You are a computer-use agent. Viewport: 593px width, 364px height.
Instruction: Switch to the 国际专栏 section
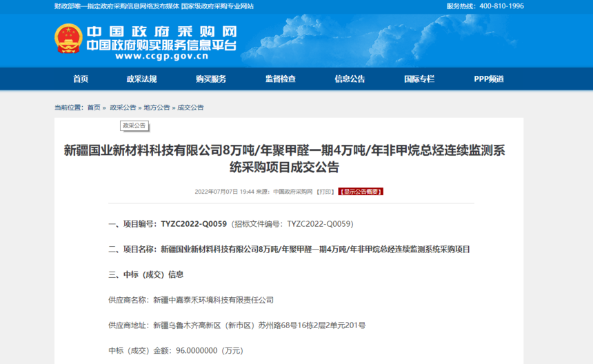pyautogui.click(x=419, y=79)
